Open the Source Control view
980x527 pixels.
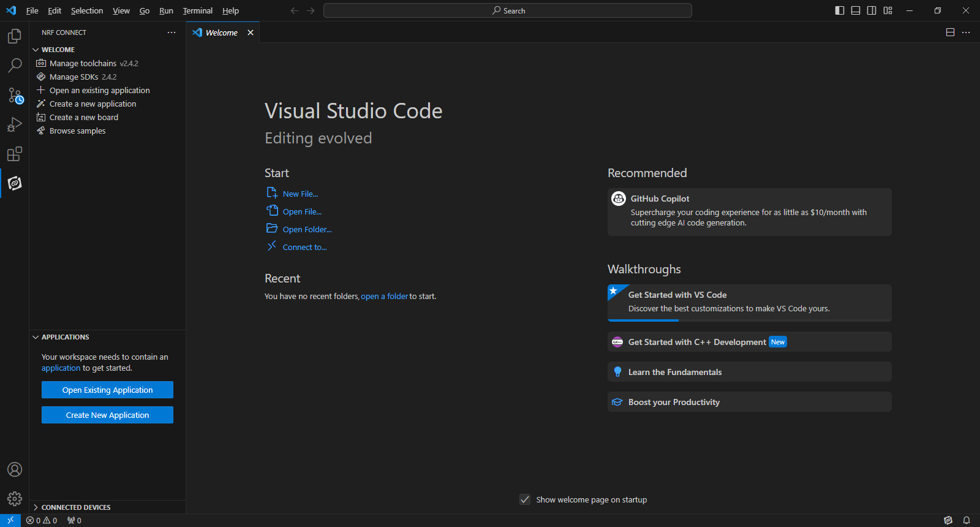[x=14, y=95]
